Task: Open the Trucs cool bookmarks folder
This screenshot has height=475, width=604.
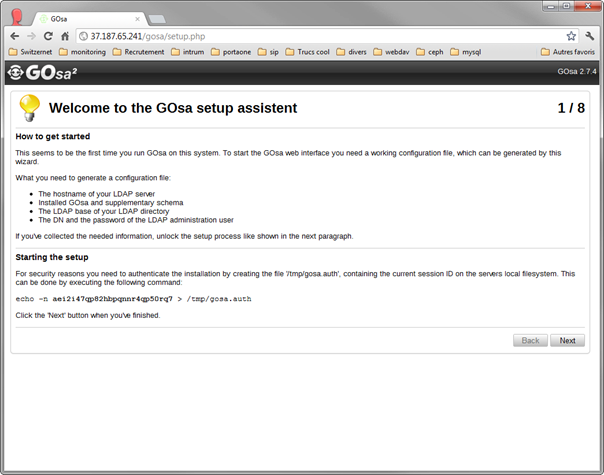Action: pos(307,52)
